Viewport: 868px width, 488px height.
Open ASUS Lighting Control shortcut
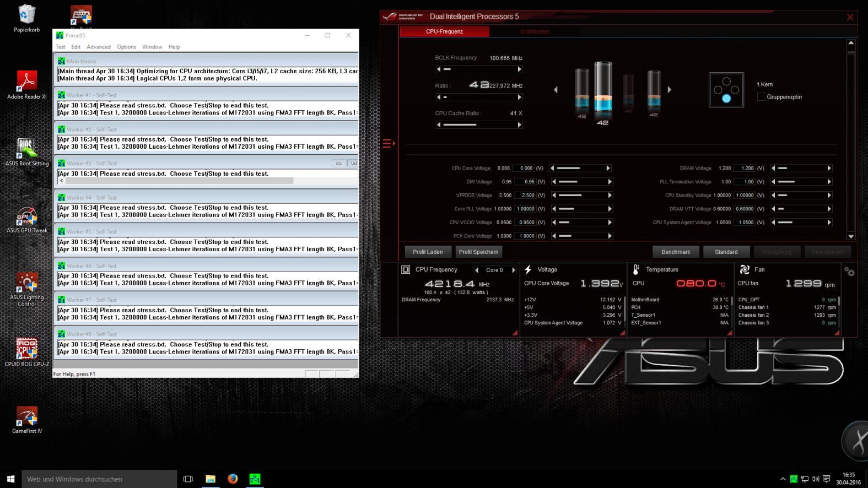(26, 289)
